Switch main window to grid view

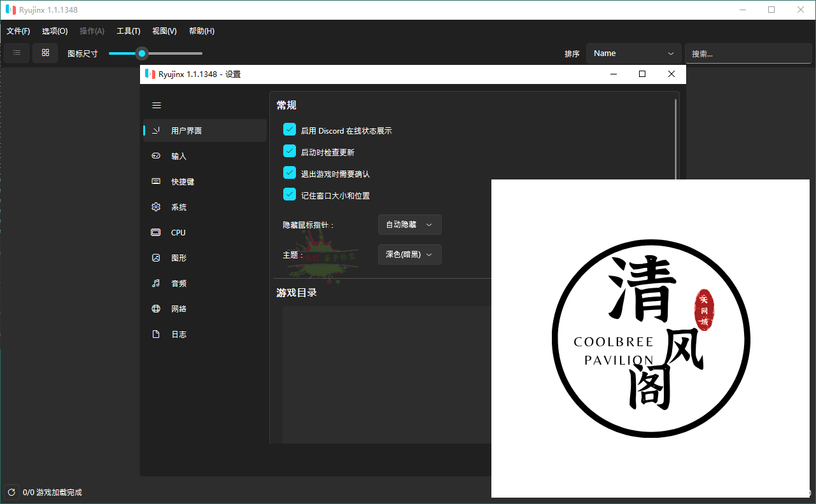pos(45,53)
